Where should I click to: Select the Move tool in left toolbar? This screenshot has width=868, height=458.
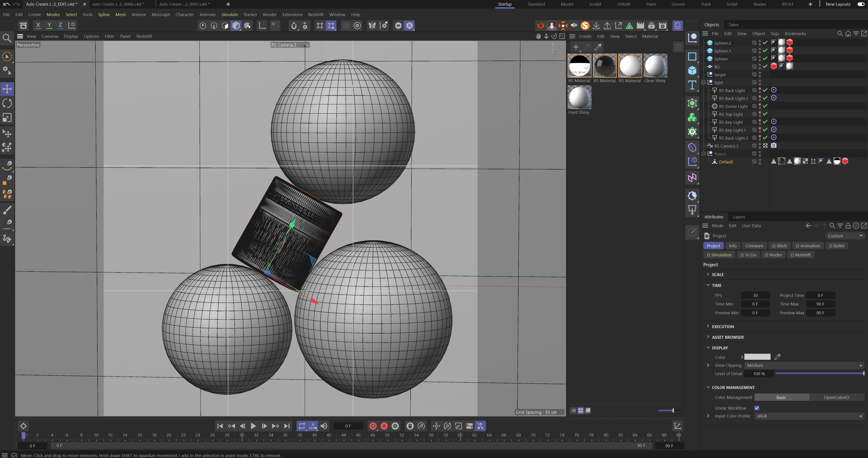point(7,89)
